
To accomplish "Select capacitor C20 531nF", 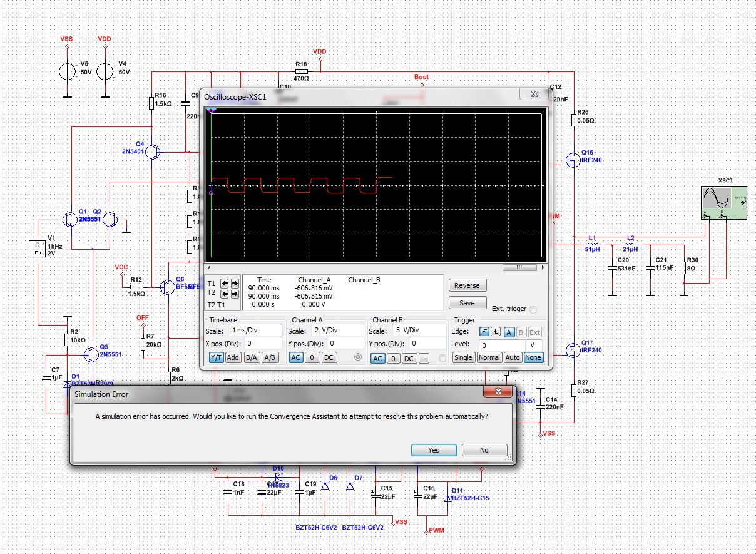I will tap(612, 268).
